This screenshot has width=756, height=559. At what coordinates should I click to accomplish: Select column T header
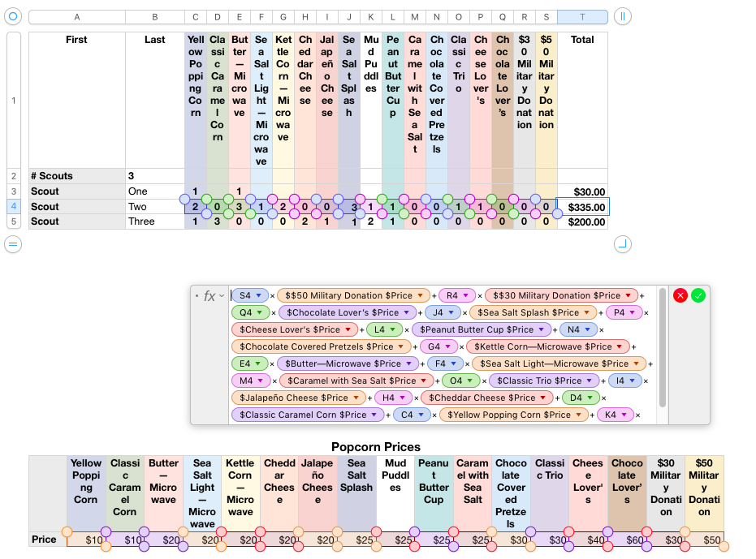coord(582,17)
